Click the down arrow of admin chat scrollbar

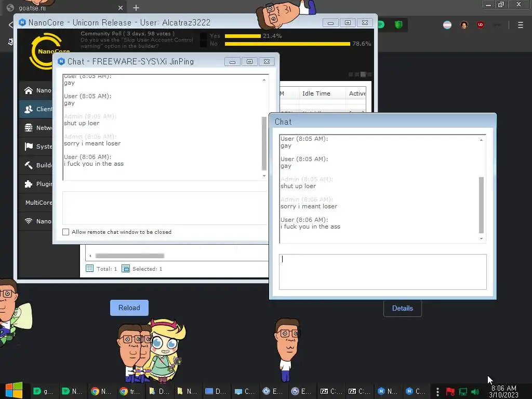click(264, 176)
